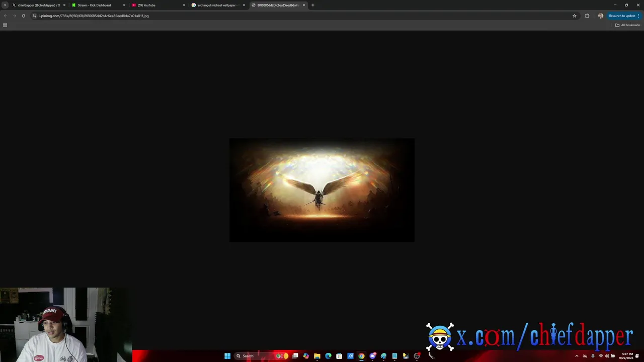Open Task View from the taskbar
This screenshot has height=362, width=644.
[x=295, y=356]
